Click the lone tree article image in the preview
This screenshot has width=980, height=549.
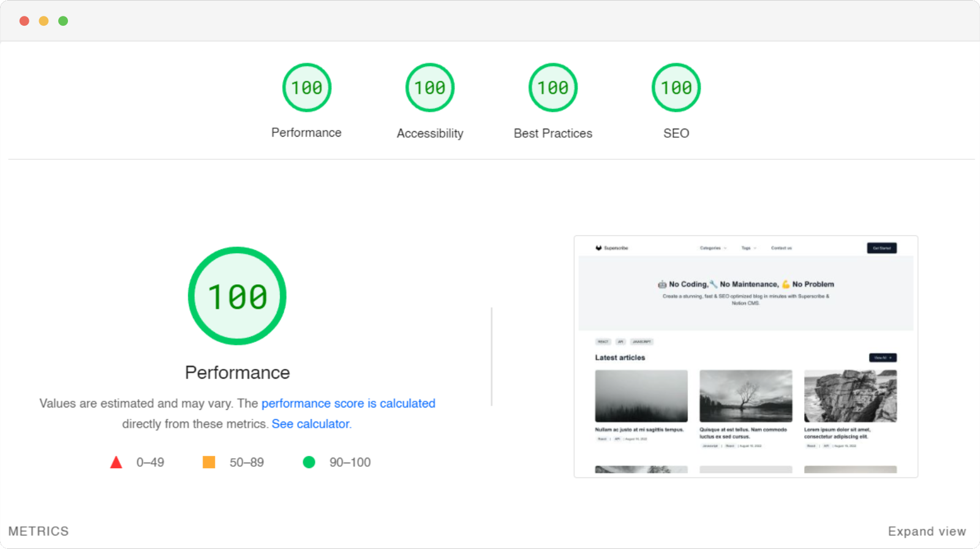(746, 396)
